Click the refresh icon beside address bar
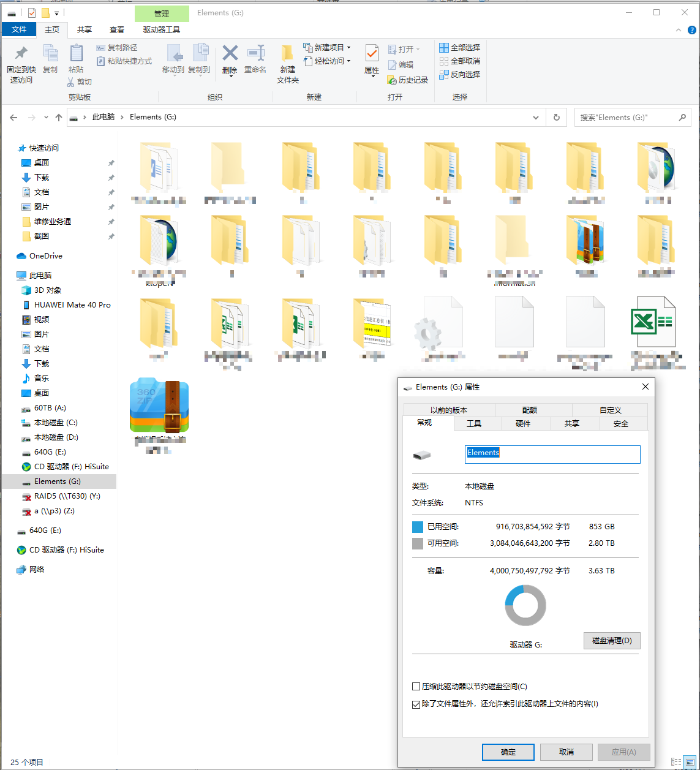 point(556,117)
